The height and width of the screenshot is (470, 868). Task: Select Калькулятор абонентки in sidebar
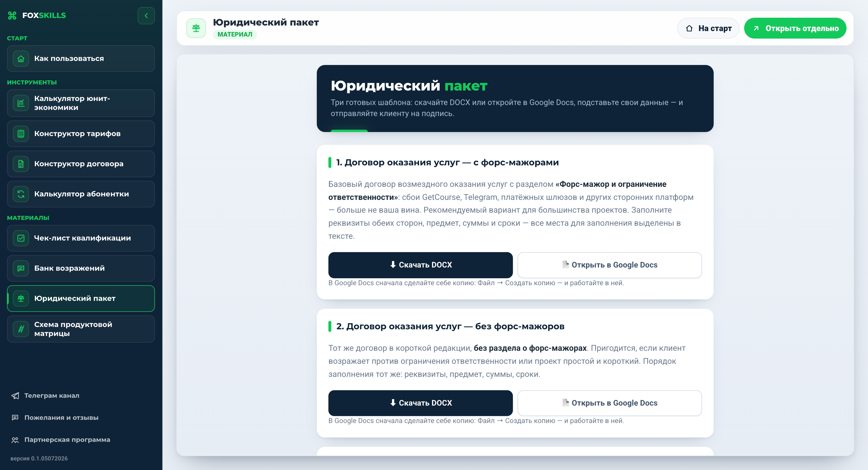pyautogui.click(x=81, y=194)
